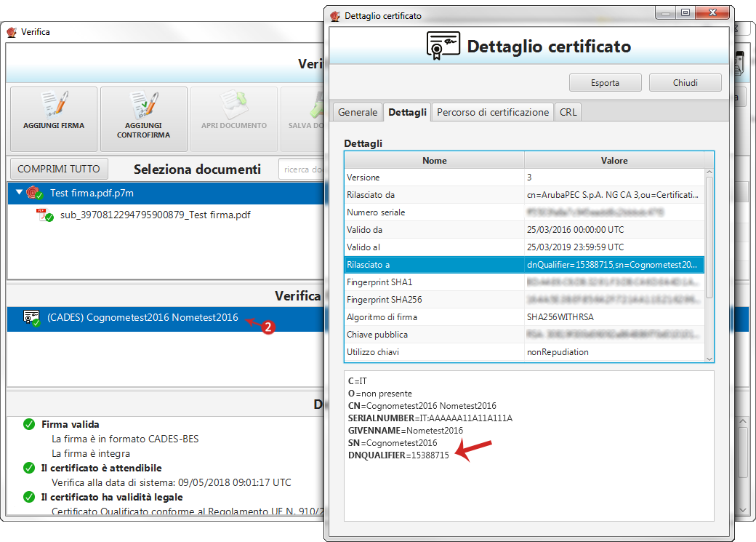The image size is (756, 542).
Task: Select the Fingerprint SHA256 row
Action: (x=525, y=300)
